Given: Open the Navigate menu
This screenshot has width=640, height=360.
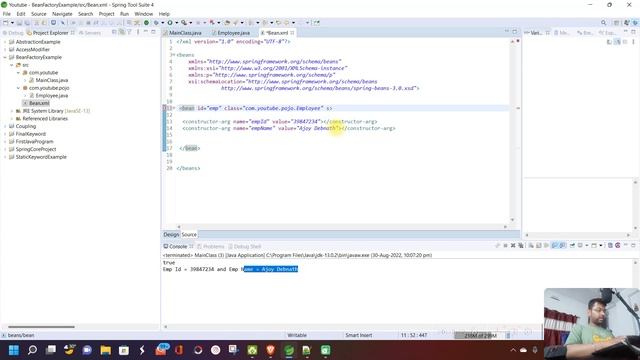Looking at the screenshot, I should [x=62, y=14].
